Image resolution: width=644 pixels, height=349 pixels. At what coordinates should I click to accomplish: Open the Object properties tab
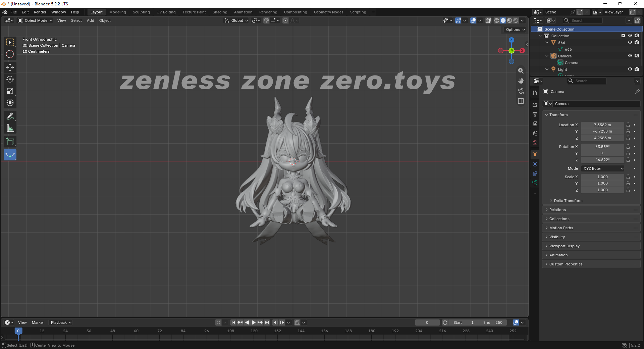[535, 155]
